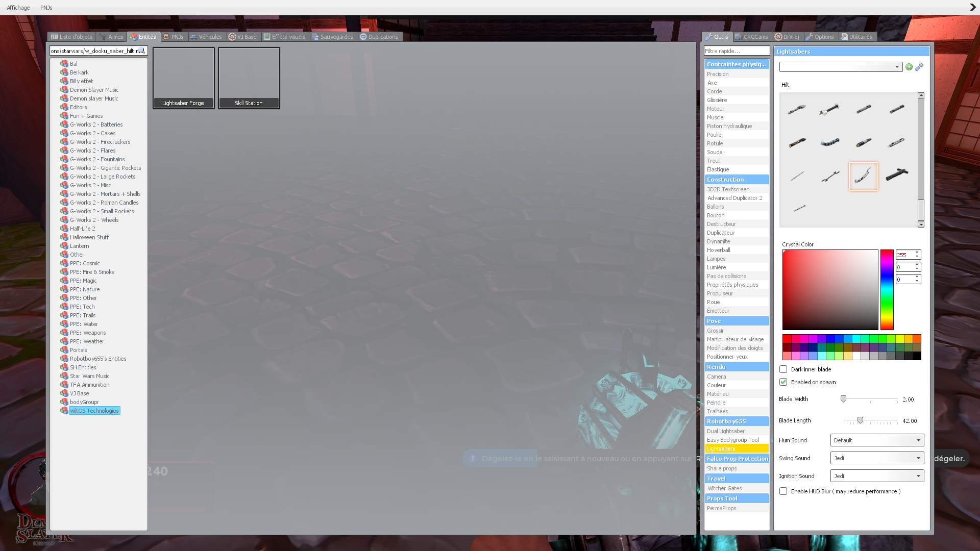Collapse the Contraintes physiq... category header
The image size is (980, 551).
click(x=737, y=64)
